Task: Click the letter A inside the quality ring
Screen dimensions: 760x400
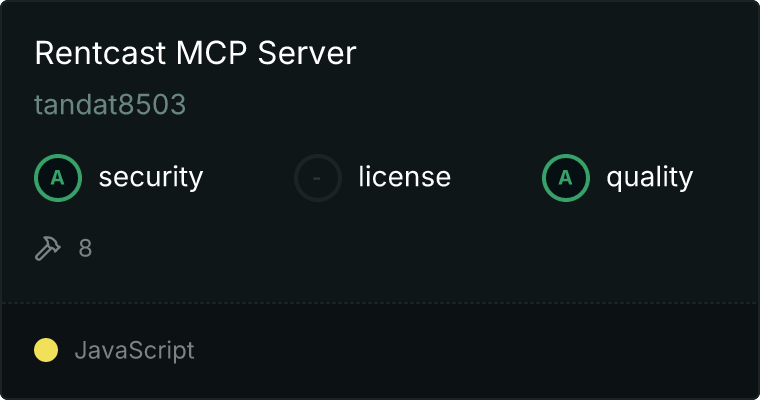Action: click(566, 178)
